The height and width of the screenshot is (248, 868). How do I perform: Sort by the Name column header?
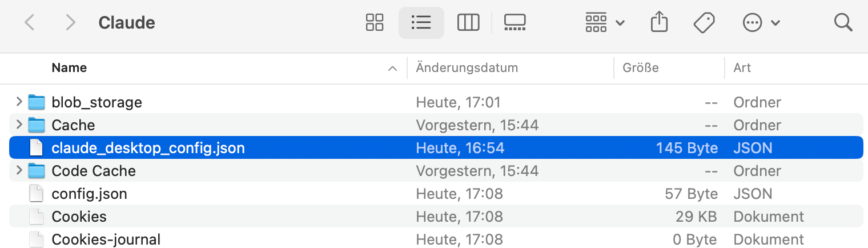pos(69,67)
